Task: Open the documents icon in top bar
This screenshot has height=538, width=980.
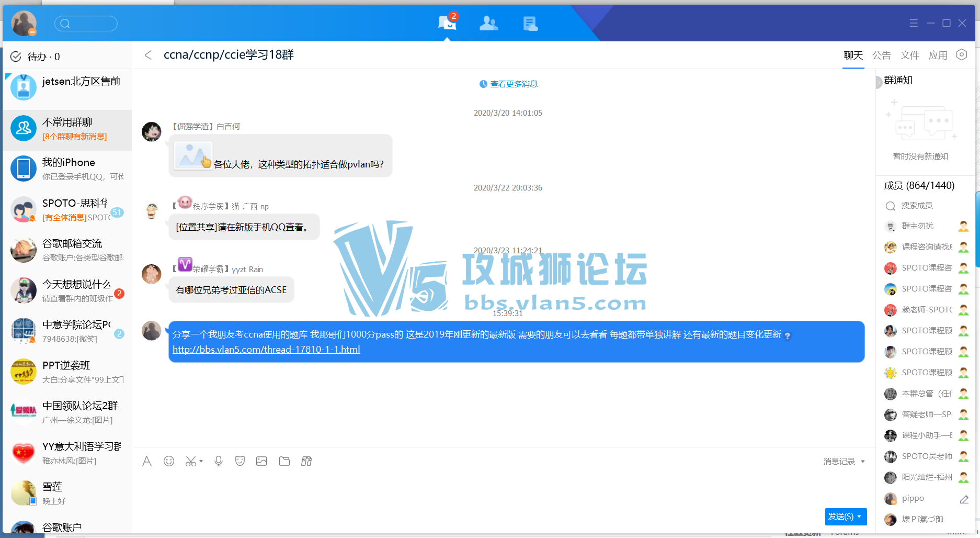Action: tap(530, 23)
